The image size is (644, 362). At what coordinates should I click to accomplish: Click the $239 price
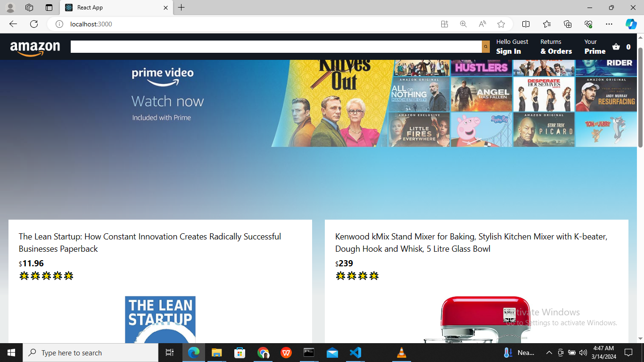pos(344,263)
